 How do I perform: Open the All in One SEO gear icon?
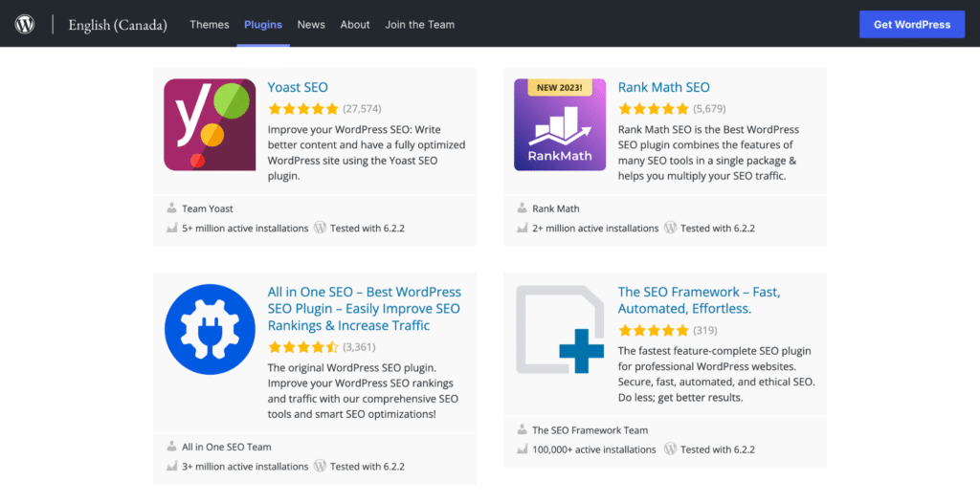pos(210,329)
